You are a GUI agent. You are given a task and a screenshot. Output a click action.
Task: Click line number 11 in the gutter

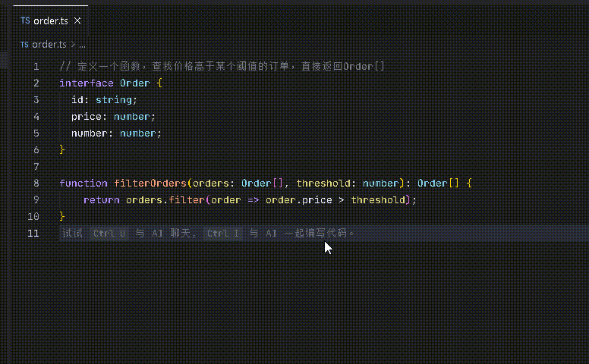coord(33,233)
